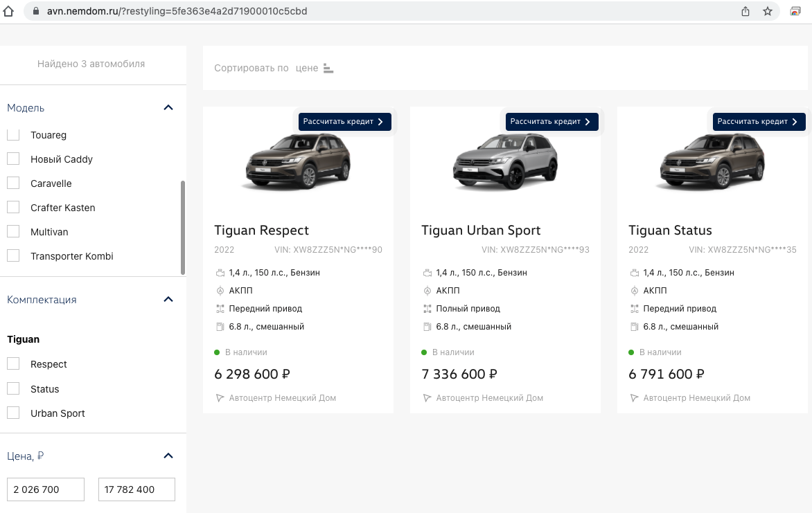Click engine icon on Tiguan Urban Sport card
812x513 pixels.
427,273
